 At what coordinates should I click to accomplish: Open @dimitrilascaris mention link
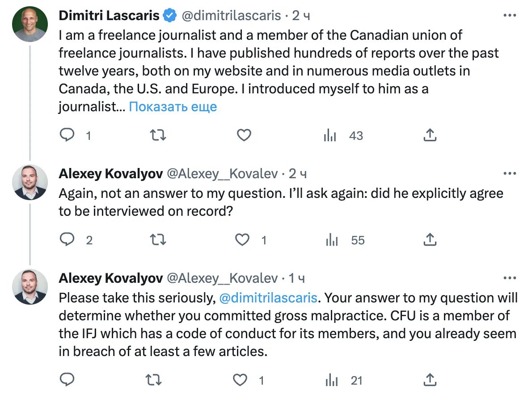pos(268,298)
